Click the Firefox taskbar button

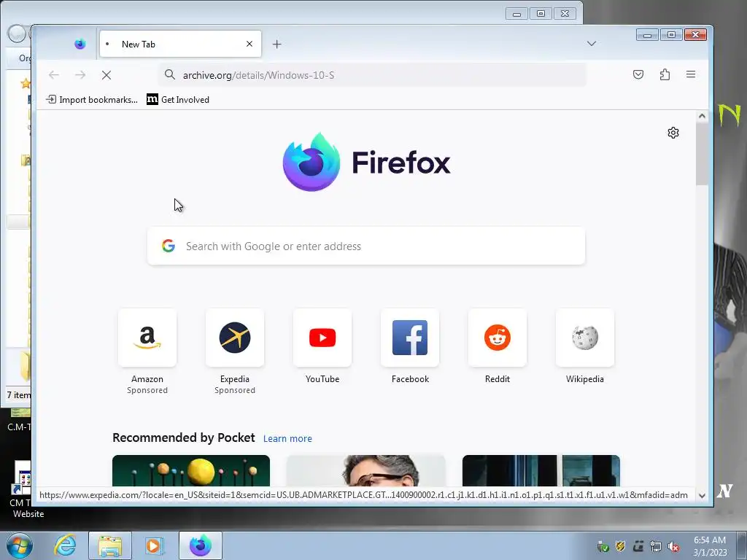[x=201, y=545]
